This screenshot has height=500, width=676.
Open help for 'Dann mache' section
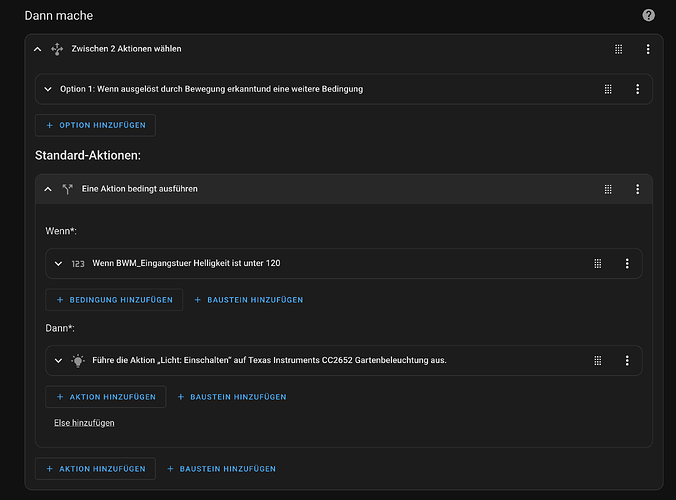coord(648,16)
